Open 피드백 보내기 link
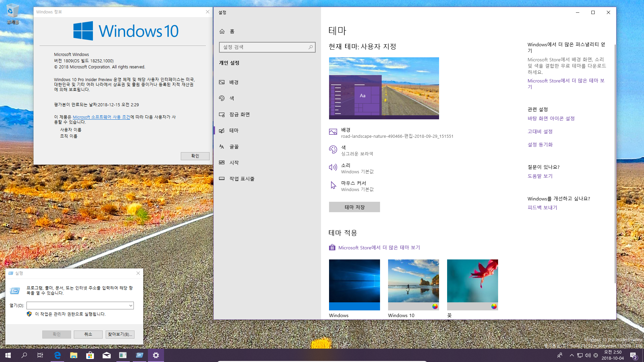The height and width of the screenshot is (362, 644). pyautogui.click(x=542, y=207)
